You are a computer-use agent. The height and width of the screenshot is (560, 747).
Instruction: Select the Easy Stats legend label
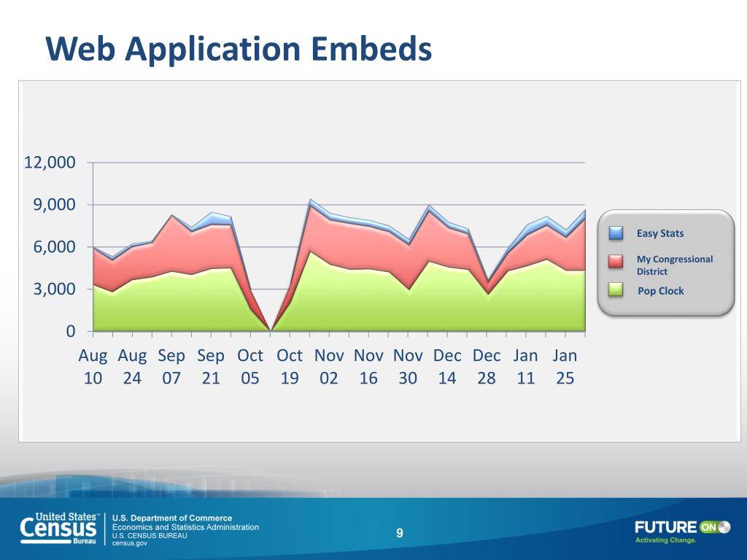pos(659,233)
